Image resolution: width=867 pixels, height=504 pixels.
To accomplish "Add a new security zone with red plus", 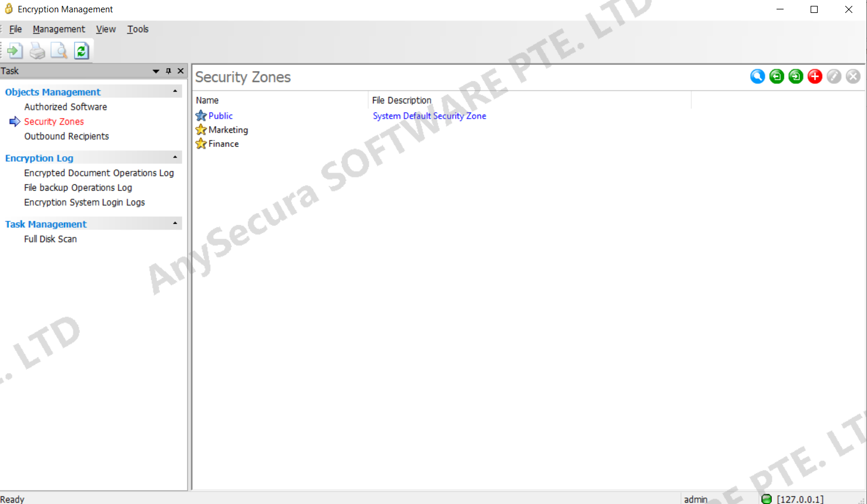I will click(x=815, y=76).
